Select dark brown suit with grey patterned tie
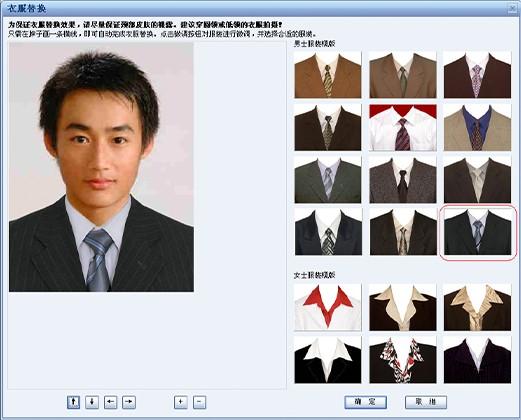 pyautogui.click(x=328, y=127)
